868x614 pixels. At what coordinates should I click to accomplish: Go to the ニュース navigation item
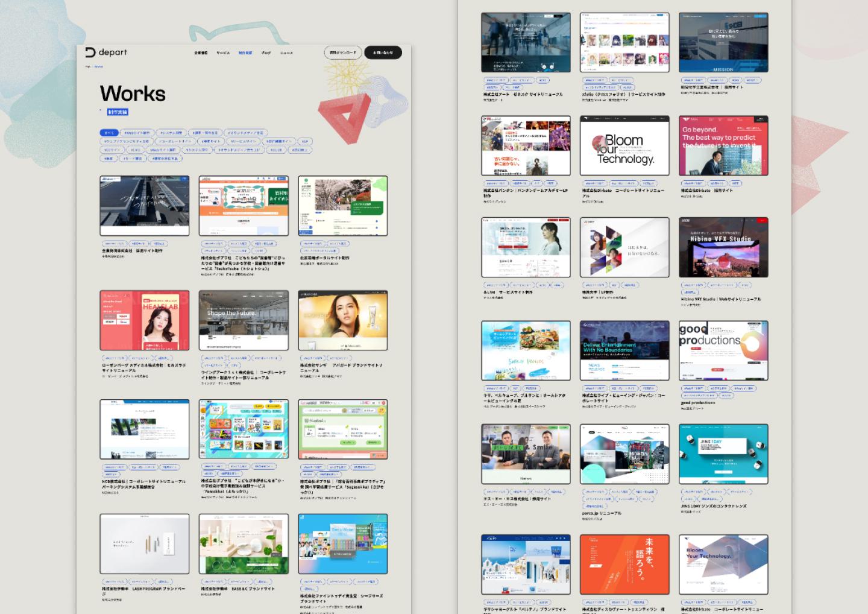click(286, 53)
